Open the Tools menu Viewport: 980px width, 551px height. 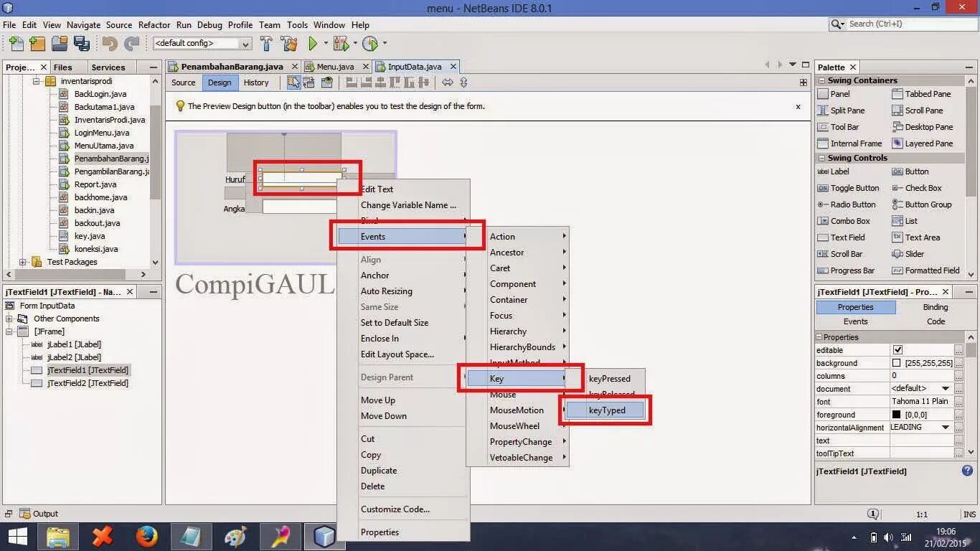(297, 24)
